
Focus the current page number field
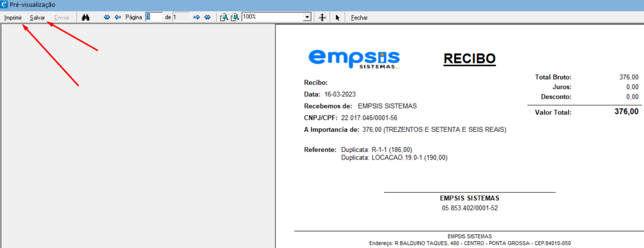tap(154, 17)
